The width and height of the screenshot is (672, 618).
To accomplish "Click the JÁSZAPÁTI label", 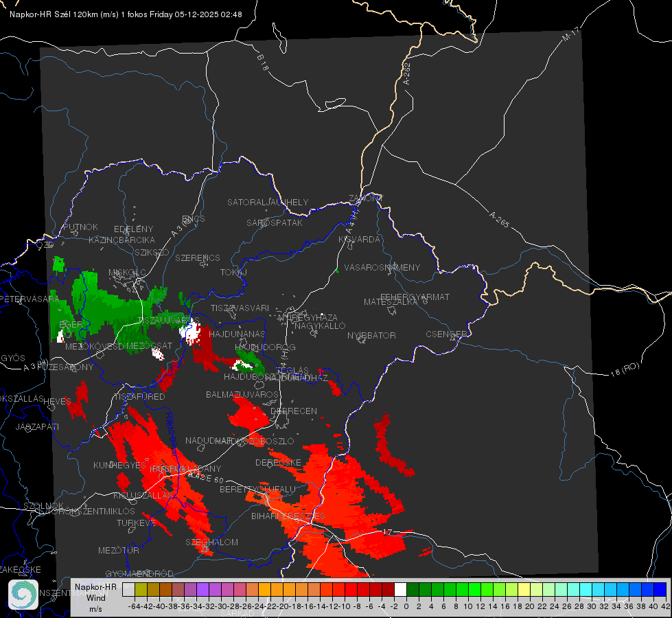I will tap(37, 426).
